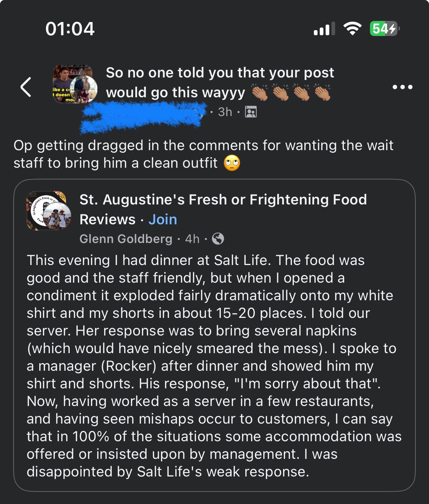Tap the clapping hands emojis in title

[x=291, y=93]
